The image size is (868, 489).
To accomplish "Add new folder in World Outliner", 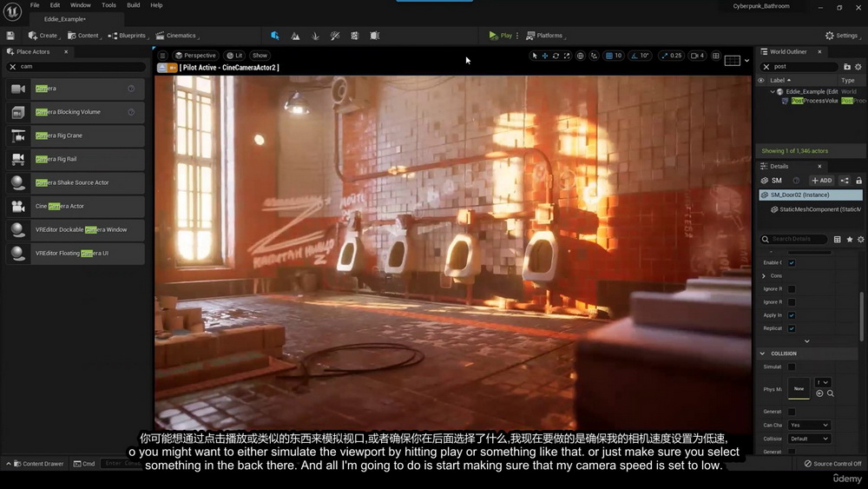I will (x=847, y=67).
